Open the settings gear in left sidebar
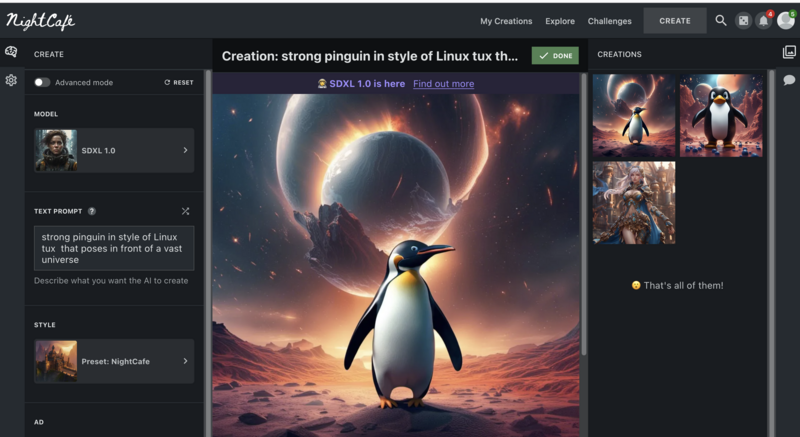 tap(11, 80)
